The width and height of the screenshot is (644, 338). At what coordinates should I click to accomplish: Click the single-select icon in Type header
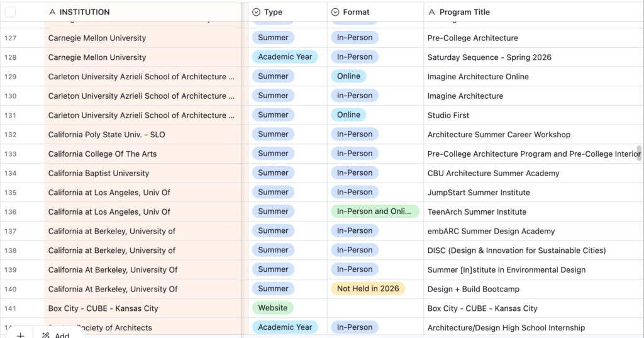pos(256,12)
